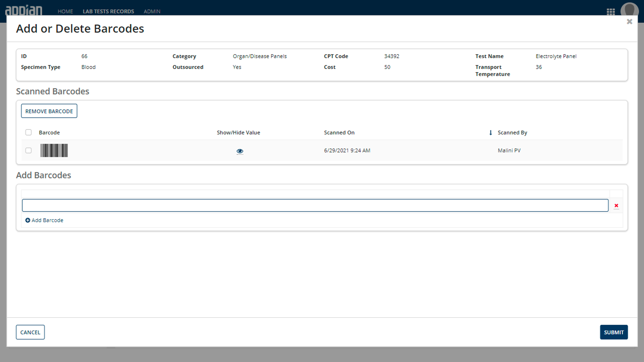Click the Scanned Barcodes section heading
This screenshot has height=362, width=644.
click(52, 91)
